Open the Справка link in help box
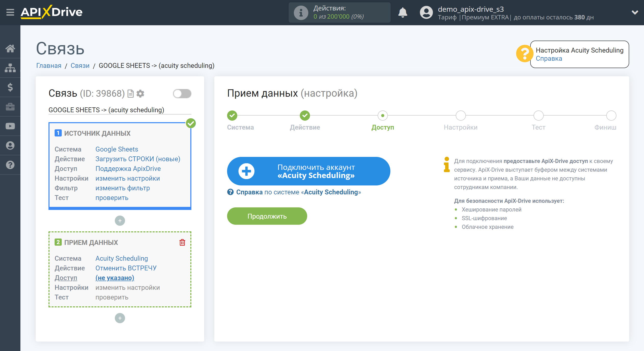Image resolution: width=644 pixels, height=351 pixels. tap(549, 58)
